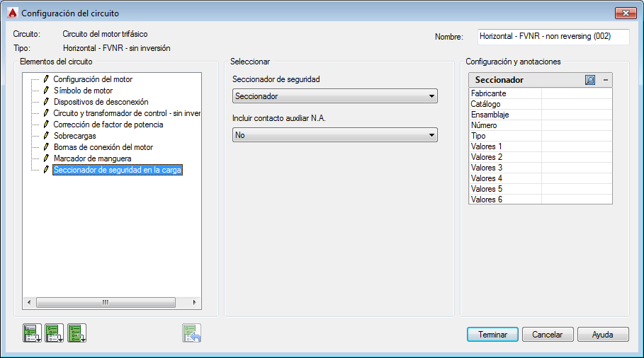The width and height of the screenshot is (644, 358).
Task: Click right arrow of tree horizontal scrollbar
Action: [x=195, y=302]
